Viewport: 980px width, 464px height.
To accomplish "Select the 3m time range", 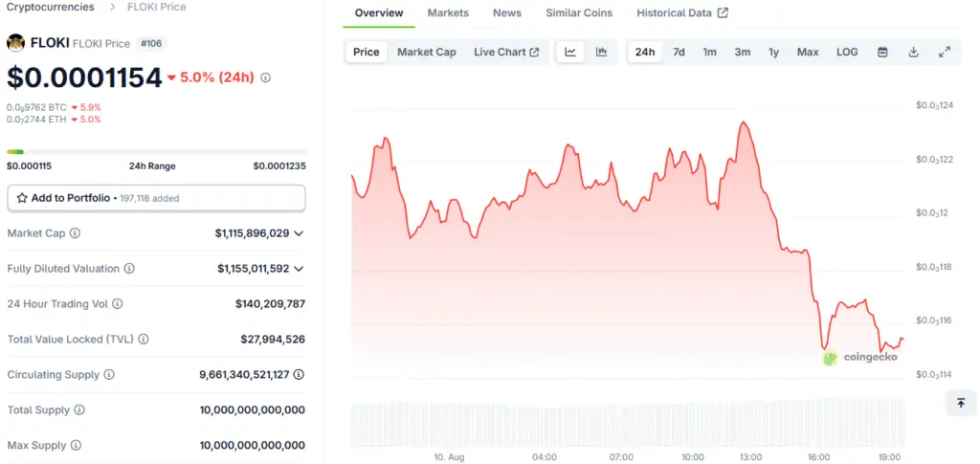I will 743,52.
